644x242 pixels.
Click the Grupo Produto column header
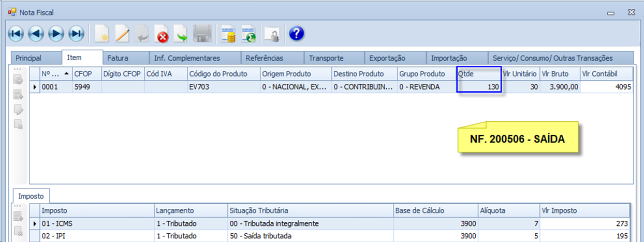[x=427, y=74]
